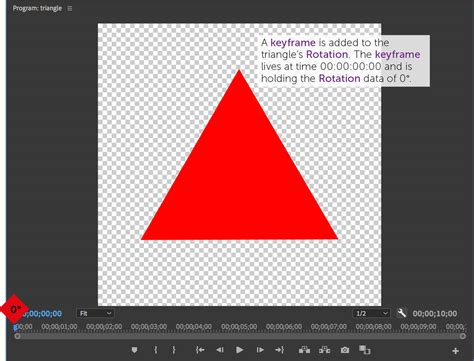Viewport: 474px width, 361px height.
Task: Click the Program: triangle panel title
Action: (x=37, y=8)
